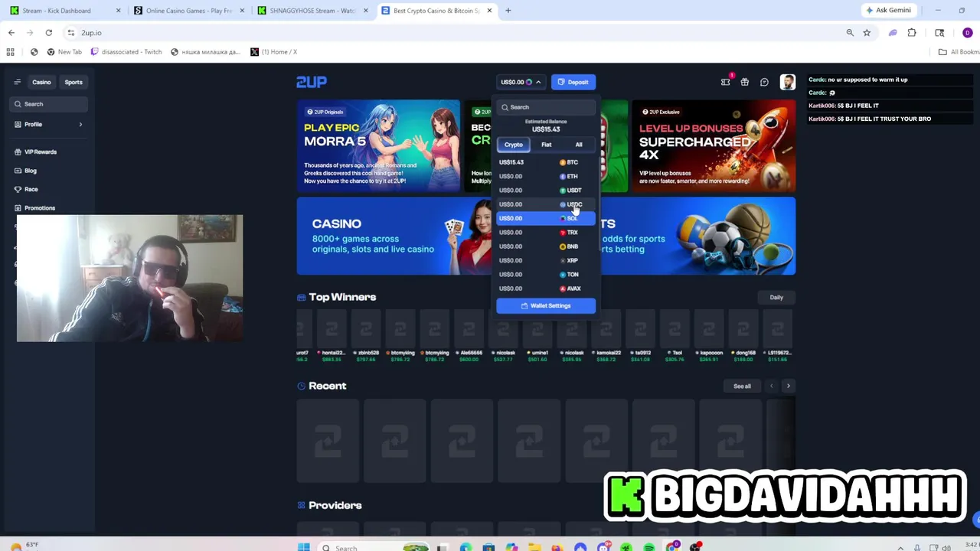
Task: Open the Windows Start menu
Action: tap(303, 547)
